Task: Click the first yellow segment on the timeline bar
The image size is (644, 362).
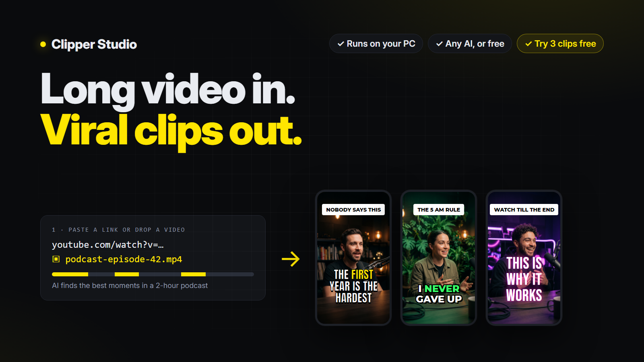Action: tap(70, 274)
